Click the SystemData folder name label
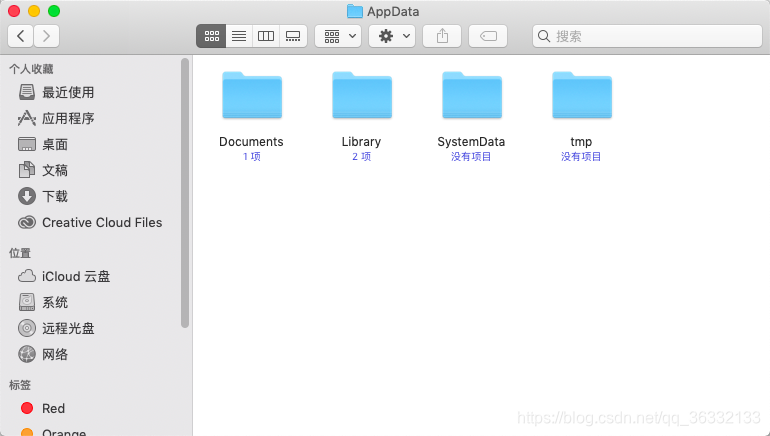 click(471, 142)
